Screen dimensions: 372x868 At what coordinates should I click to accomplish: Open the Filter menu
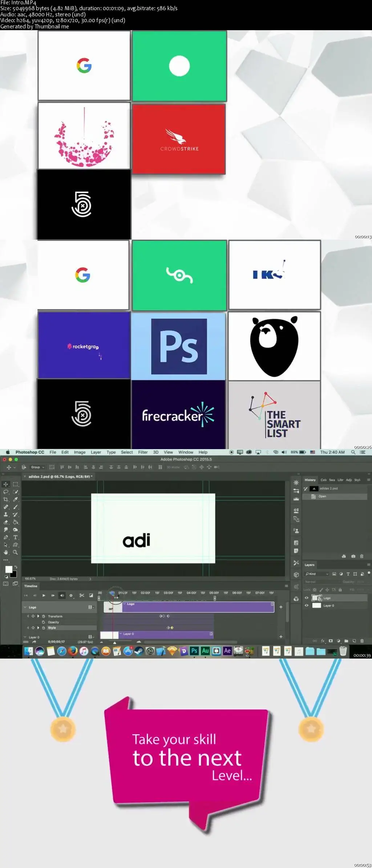point(143,452)
